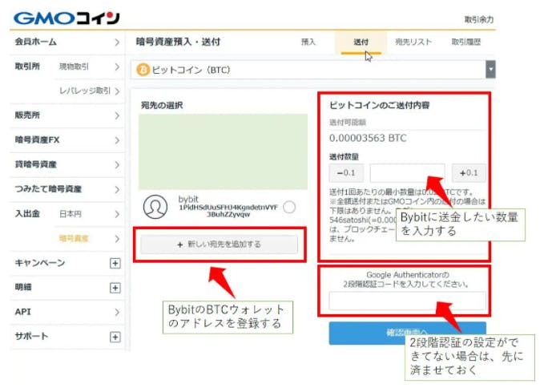Expand the 会員ホーム menu chevron
The width and height of the screenshot is (540, 392).
tap(116, 42)
